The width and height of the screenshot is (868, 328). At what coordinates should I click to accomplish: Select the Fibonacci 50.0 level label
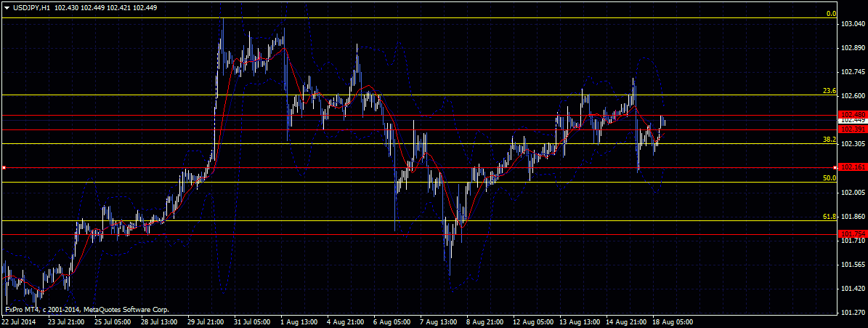(829, 177)
